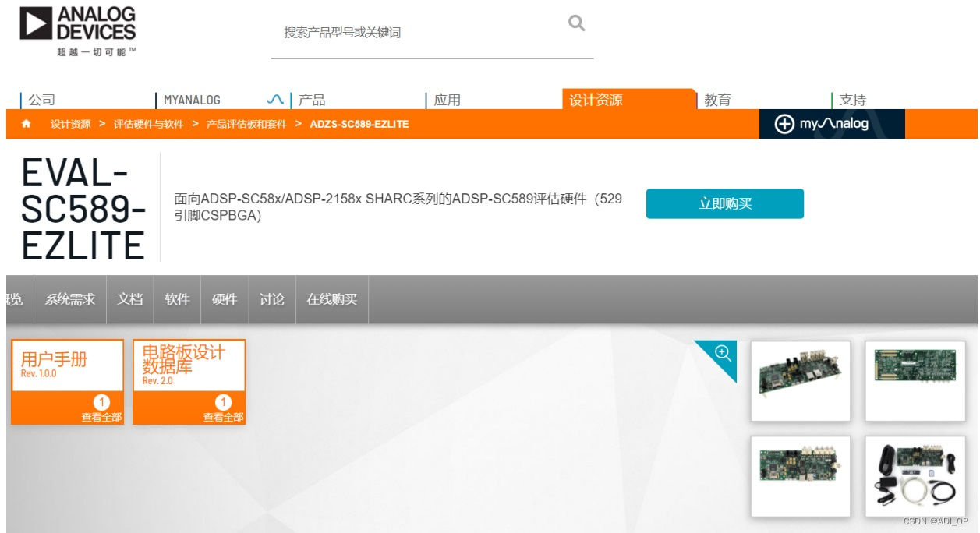Select the board underside thumbnail
The image size is (980, 533).
[x=915, y=381]
